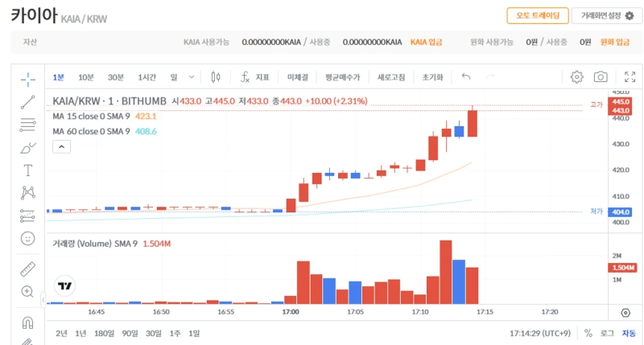Toggle 로그 (log) scale
The height and width of the screenshot is (345, 644).
pos(606,333)
